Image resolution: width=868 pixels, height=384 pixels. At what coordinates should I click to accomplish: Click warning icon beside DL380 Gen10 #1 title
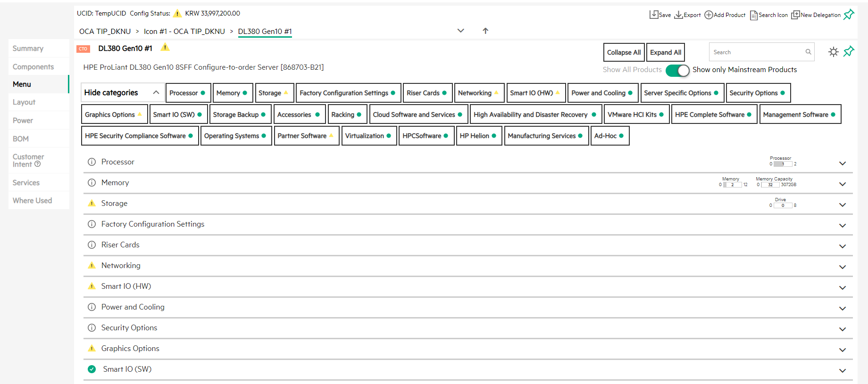(165, 47)
